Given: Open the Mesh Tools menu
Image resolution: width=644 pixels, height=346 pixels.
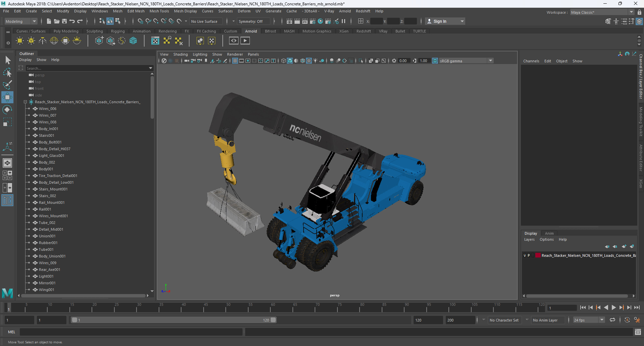Looking at the screenshot, I should coord(159,11).
